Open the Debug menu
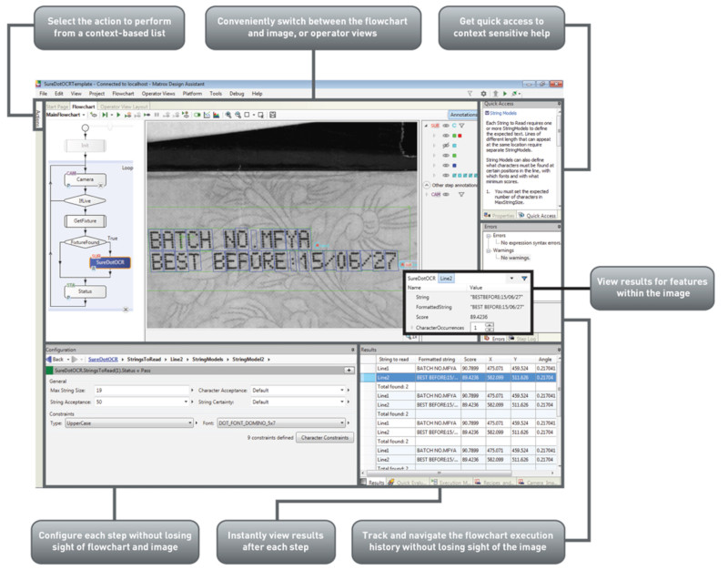The width and height of the screenshot is (728, 570). pyautogui.click(x=237, y=94)
